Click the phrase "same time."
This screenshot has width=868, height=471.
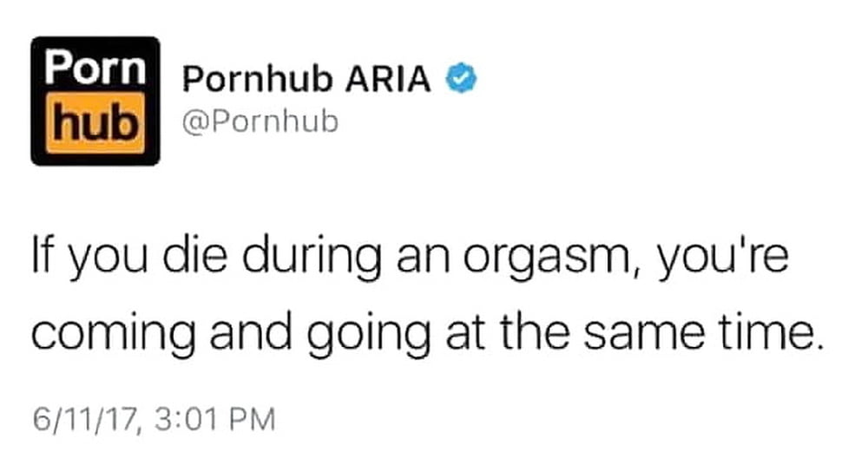[x=700, y=333]
